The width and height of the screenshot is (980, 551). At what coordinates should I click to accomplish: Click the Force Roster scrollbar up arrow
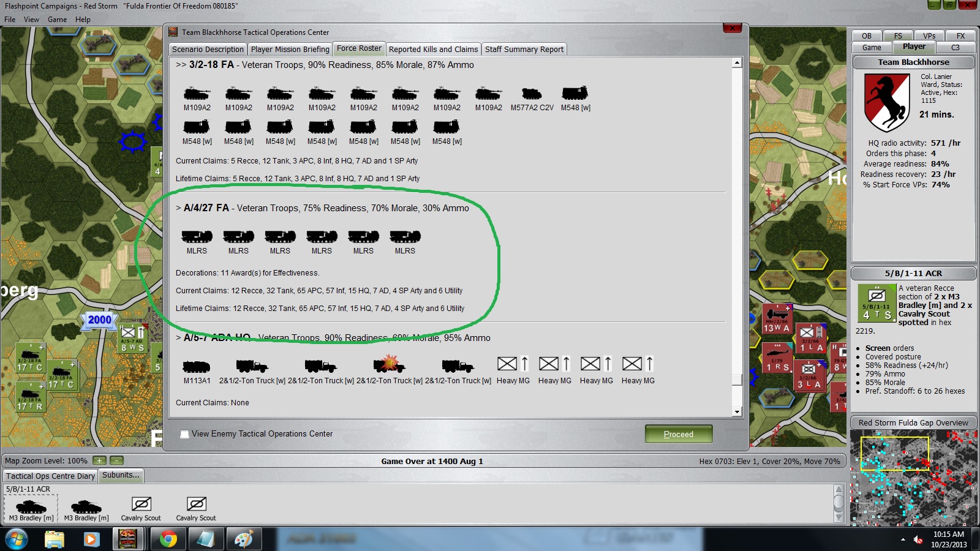click(737, 62)
